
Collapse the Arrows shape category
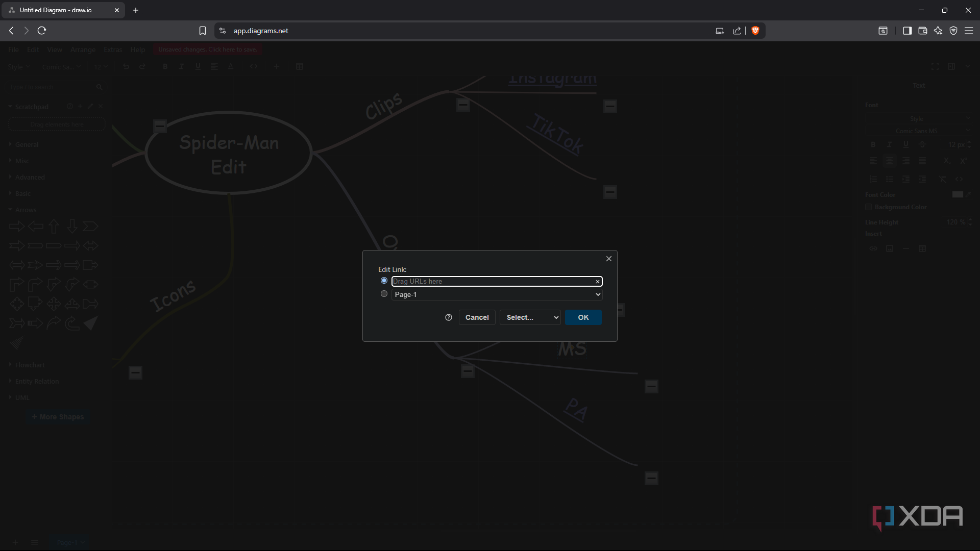click(26, 210)
